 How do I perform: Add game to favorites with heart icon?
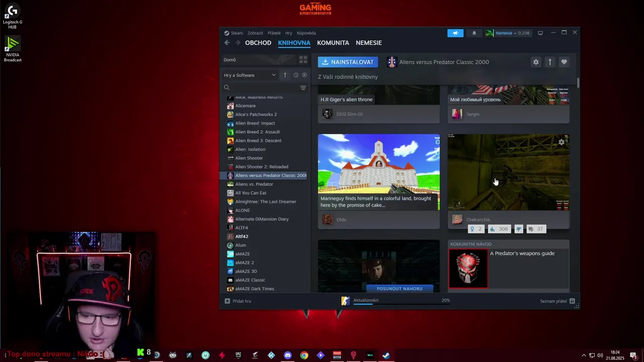pos(564,62)
